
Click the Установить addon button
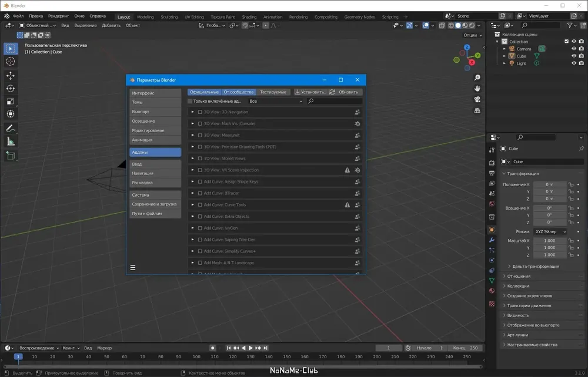coord(310,92)
